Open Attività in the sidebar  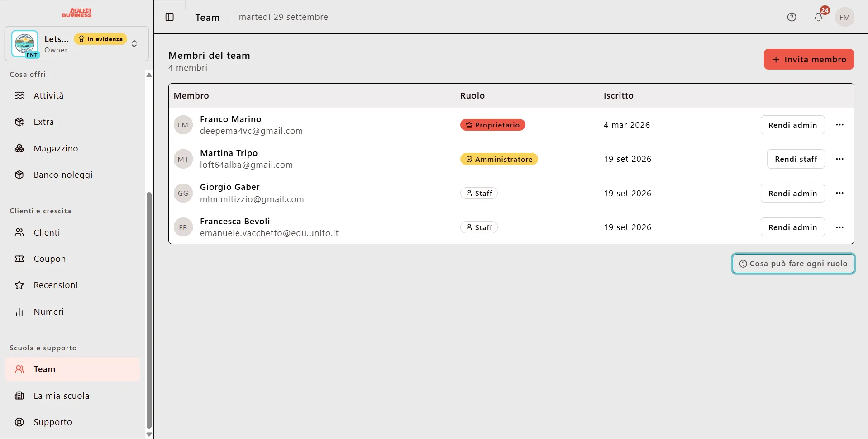pos(72,95)
